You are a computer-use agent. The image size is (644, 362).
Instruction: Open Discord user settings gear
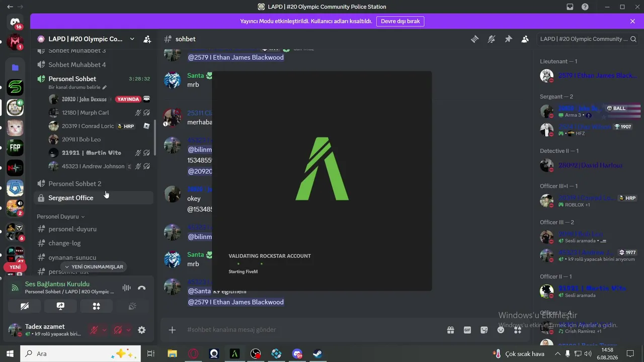tap(142, 330)
